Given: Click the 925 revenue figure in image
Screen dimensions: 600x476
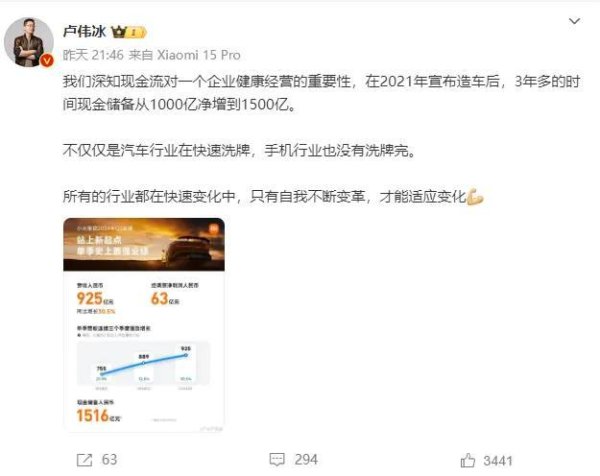Looking at the screenshot, I should pos(90,298).
